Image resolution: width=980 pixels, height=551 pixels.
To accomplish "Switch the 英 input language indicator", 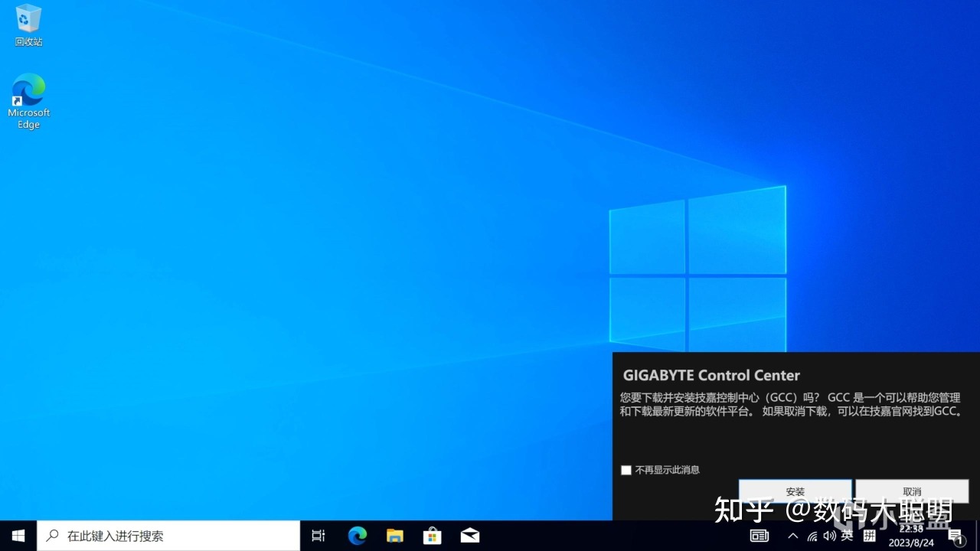I will coord(848,536).
